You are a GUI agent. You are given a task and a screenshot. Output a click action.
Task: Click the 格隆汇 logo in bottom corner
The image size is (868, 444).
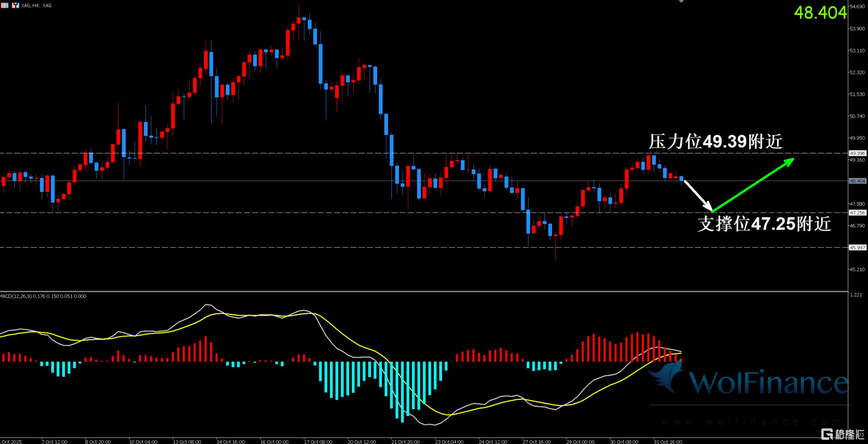click(x=843, y=434)
